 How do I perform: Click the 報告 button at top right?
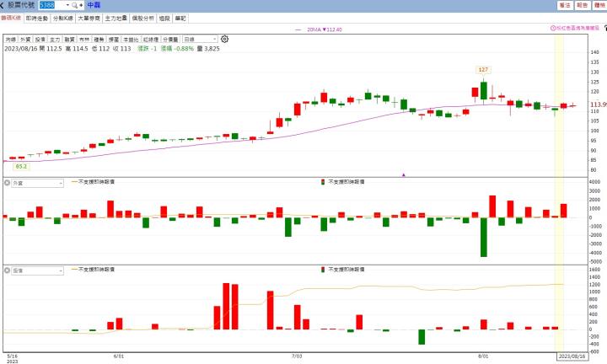582,5
